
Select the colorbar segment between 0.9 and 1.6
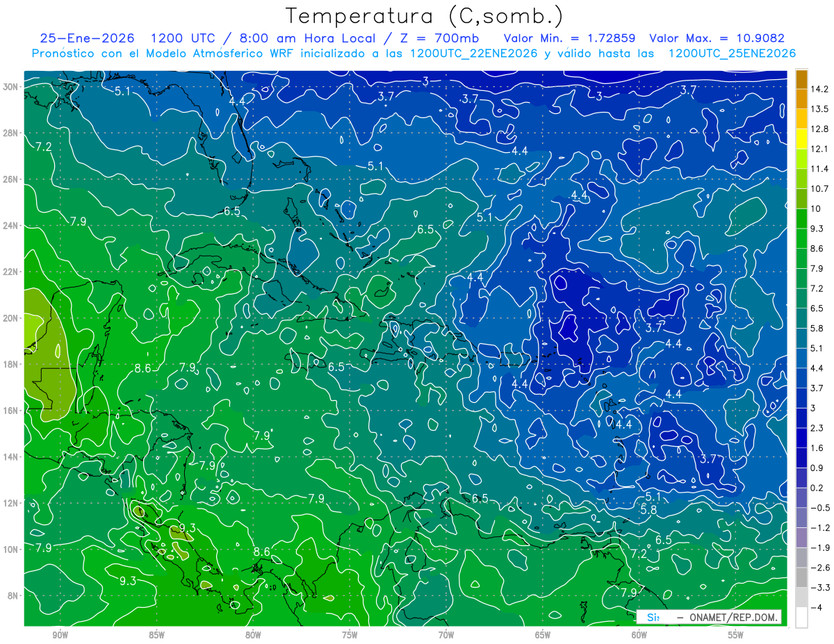[801, 457]
